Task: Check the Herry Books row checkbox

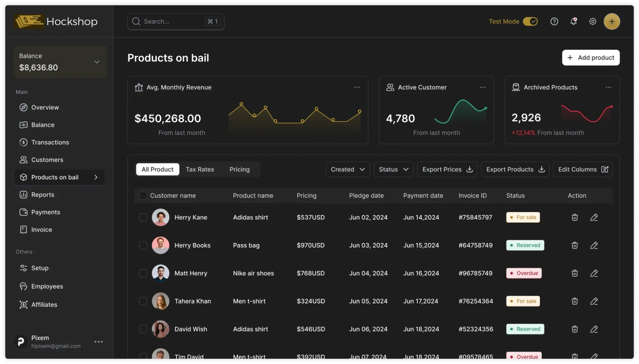Action: tap(143, 245)
